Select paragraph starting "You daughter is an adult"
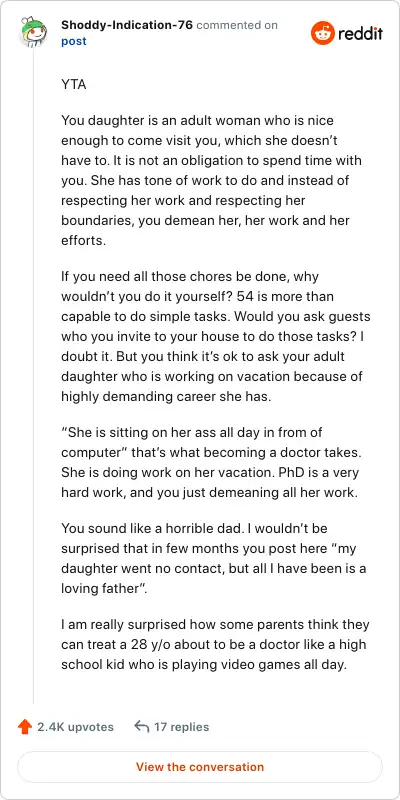This screenshot has height=800, width=400. (212, 181)
